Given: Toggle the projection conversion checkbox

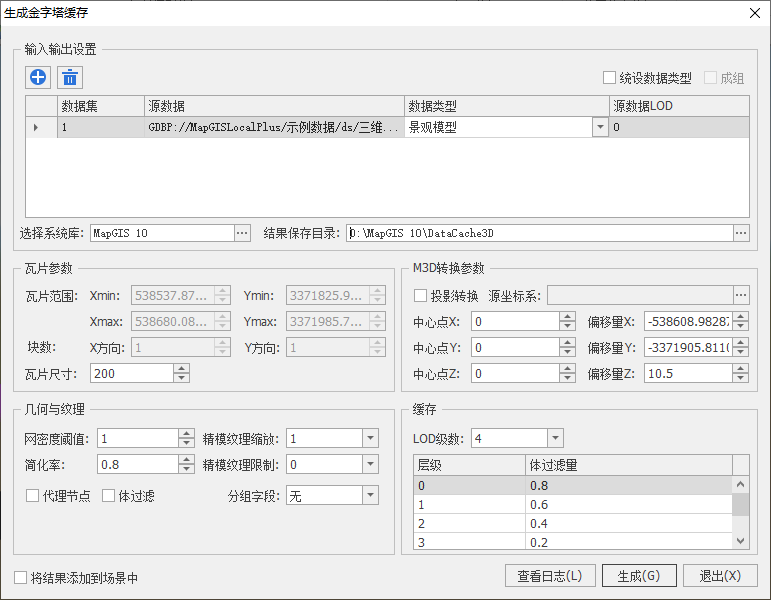Looking at the screenshot, I should point(421,295).
